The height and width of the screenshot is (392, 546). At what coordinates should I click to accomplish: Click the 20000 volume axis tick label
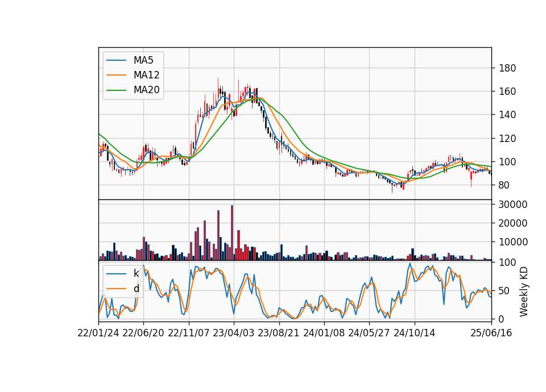tap(513, 223)
